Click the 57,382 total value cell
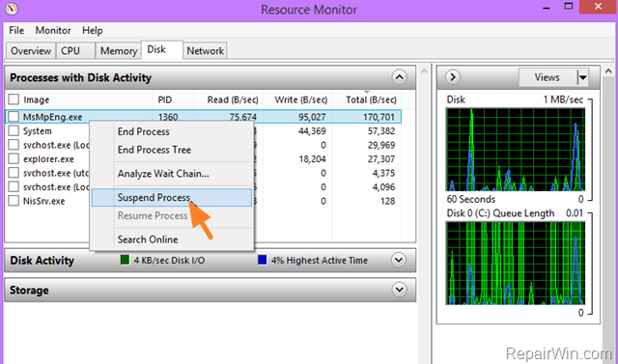 tap(381, 130)
